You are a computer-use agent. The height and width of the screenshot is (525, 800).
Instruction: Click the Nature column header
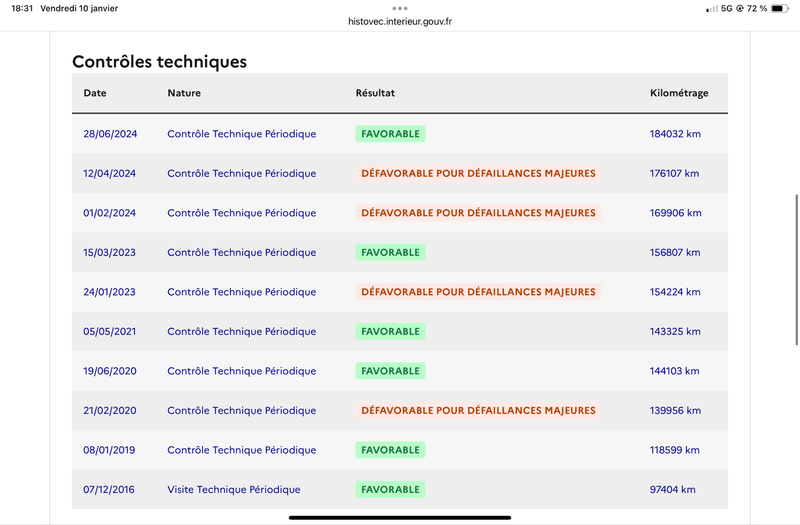tap(184, 93)
